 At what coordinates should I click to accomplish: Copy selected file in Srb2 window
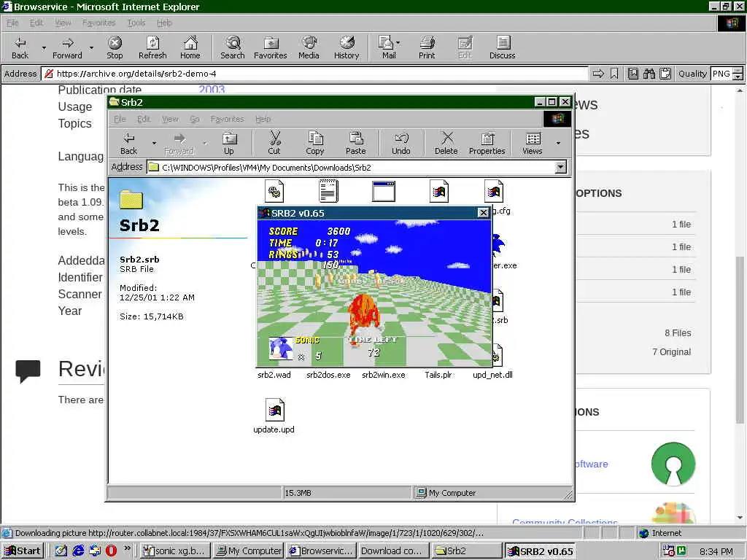(x=315, y=144)
